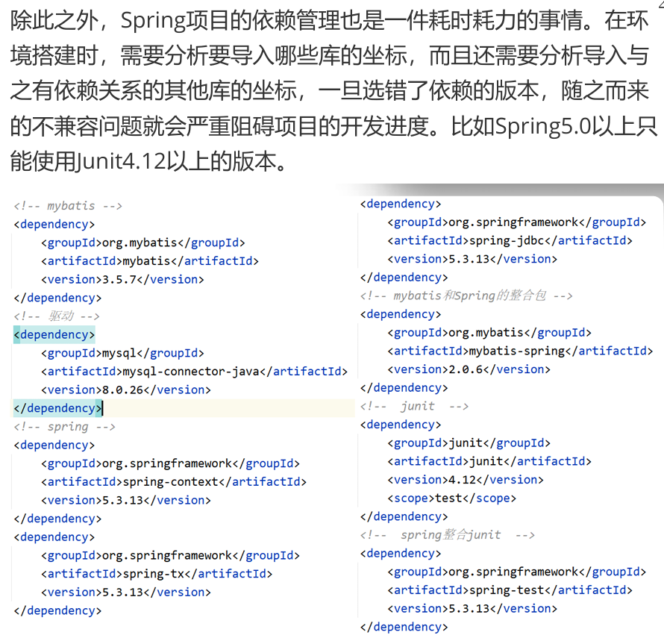Click the version "8.0.26" line
Image resolution: width=664 pixels, height=644 pixels.
(126, 390)
